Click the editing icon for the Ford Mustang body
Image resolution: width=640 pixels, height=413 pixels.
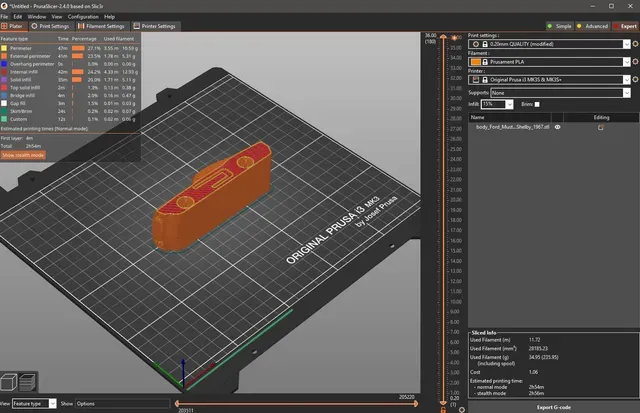[601, 127]
